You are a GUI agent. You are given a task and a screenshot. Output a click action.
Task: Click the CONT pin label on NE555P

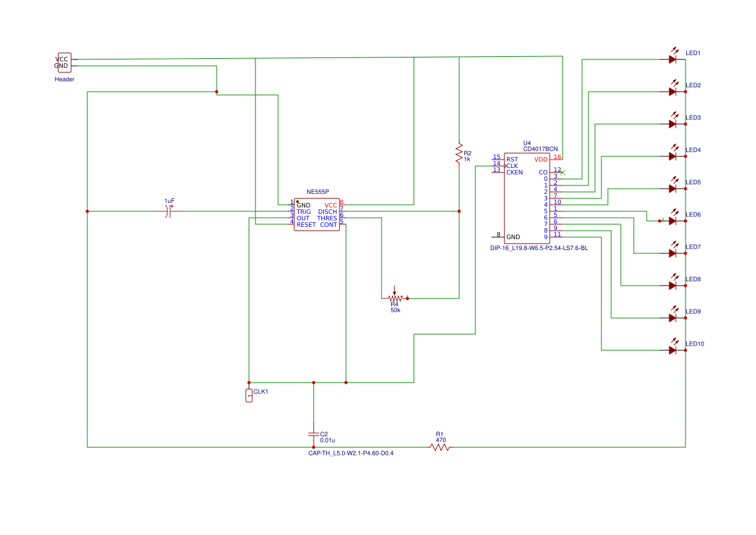[329, 224]
